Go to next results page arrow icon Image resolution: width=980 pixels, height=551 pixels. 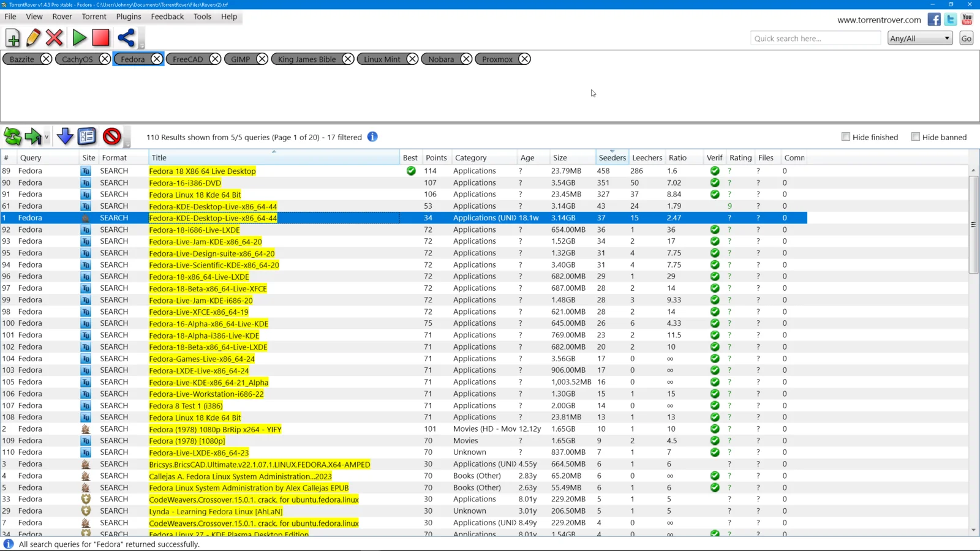(x=33, y=137)
